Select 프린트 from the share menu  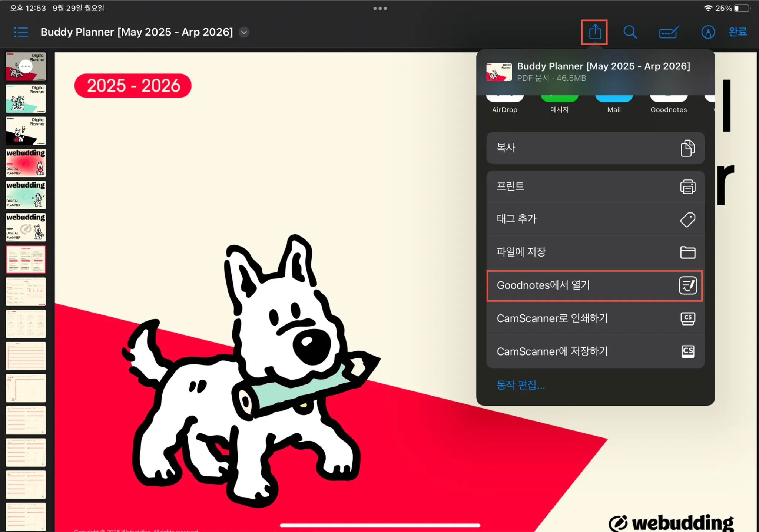(595, 186)
